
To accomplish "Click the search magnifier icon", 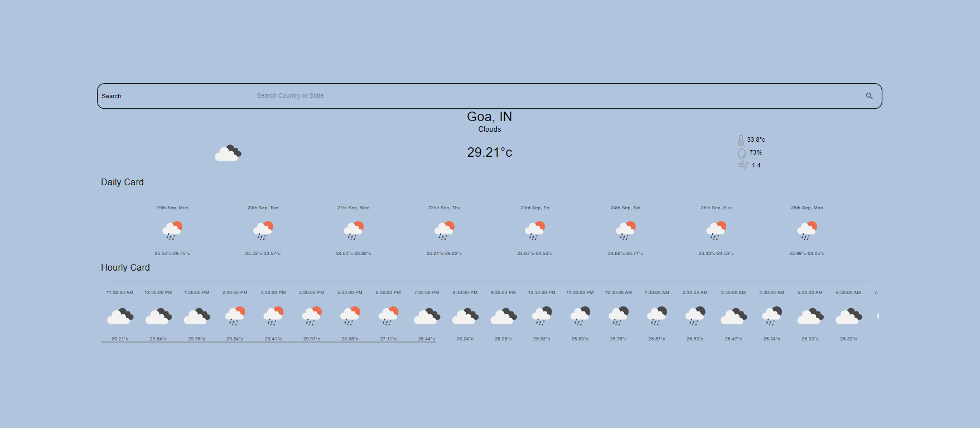I will (x=869, y=96).
